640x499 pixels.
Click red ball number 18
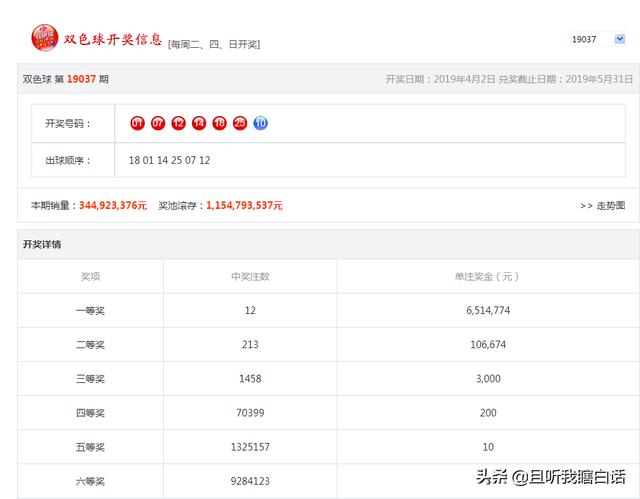click(x=219, y=123)
